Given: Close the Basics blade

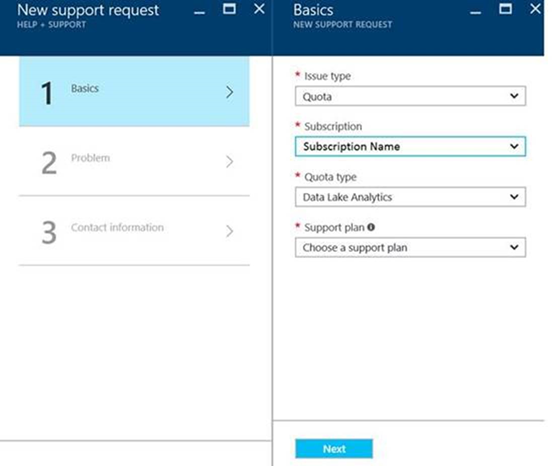Looking at the screenshot, I should 535,9.
